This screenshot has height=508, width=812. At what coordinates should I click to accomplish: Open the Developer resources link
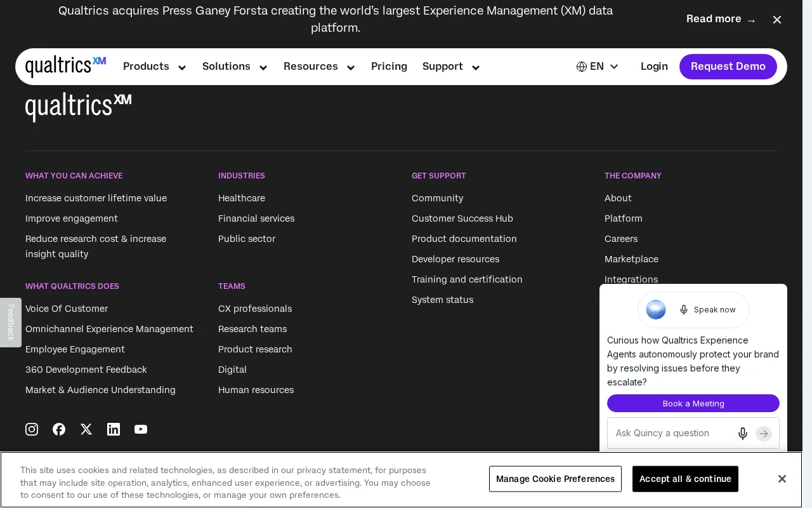click(x=455, y=259)
